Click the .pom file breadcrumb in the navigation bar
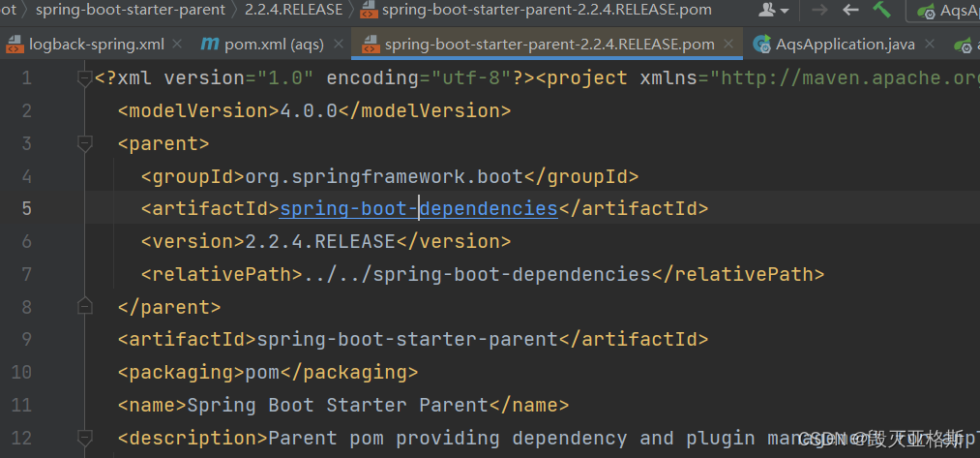Screen dimensions: 980x458 [x=537, y=10]
